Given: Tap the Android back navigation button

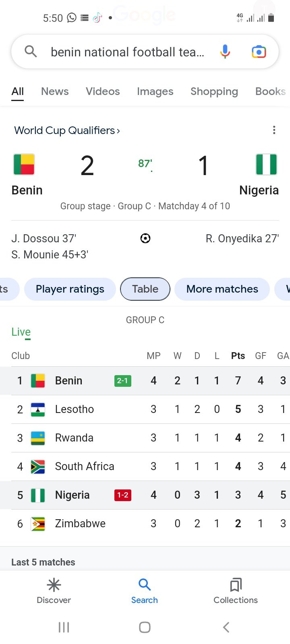Looking at the screenshot, I should (226, 627).
